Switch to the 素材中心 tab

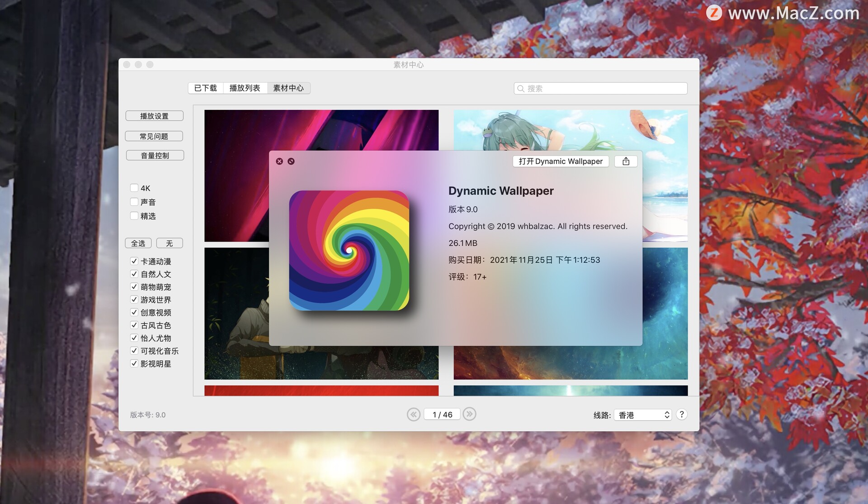click(288, 88)
